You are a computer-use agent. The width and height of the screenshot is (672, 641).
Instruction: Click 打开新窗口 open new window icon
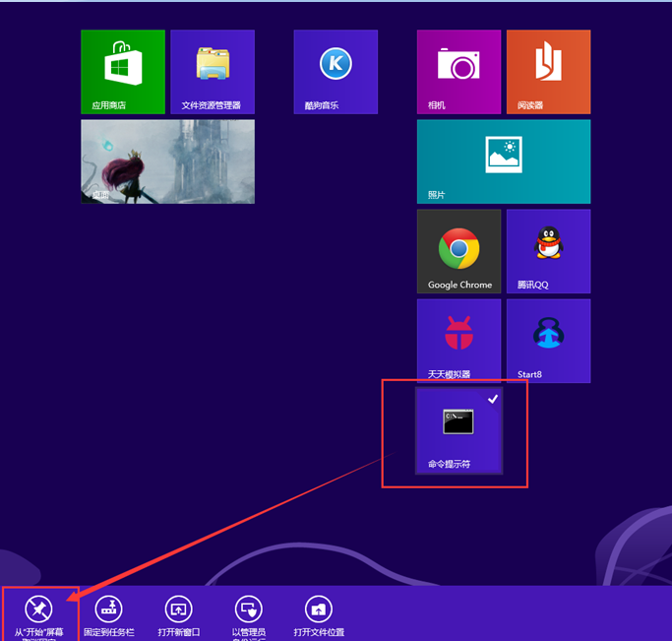click(179, 609)
